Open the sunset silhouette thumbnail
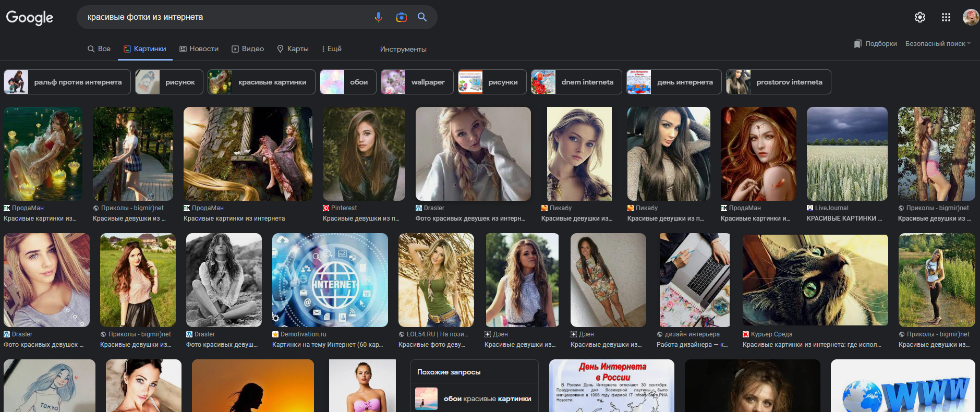Screen dimensions: 980x412 [x=253, y=386]
